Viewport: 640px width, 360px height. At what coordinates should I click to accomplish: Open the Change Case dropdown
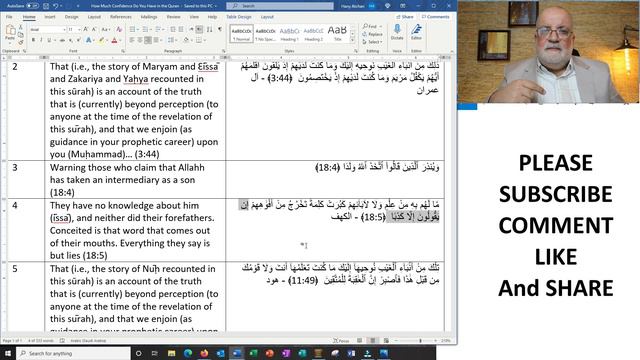pyautogui.click(x=105, y=29)
